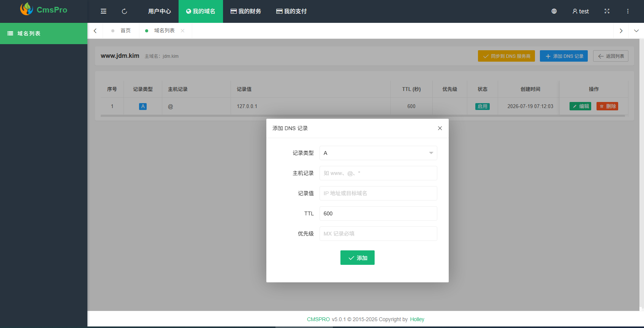The width and height of the screenshot is (644, 328).
Task: Open the Holley footer link
Action: pos(417,319)
